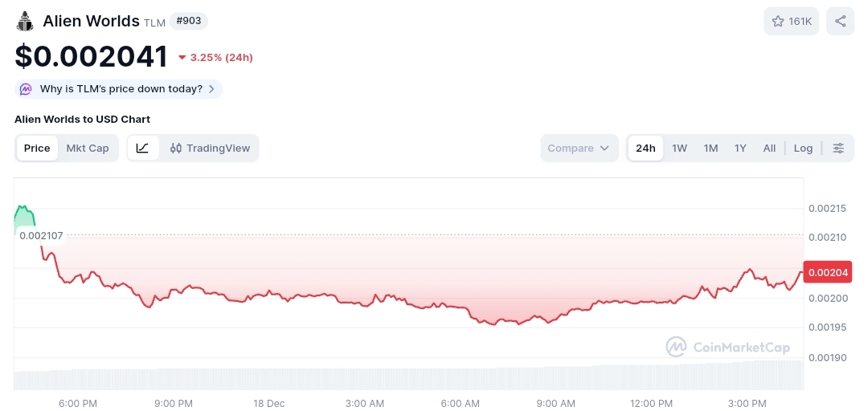Click the Alien Worlds coin logo icon

(x=25, y=21)
